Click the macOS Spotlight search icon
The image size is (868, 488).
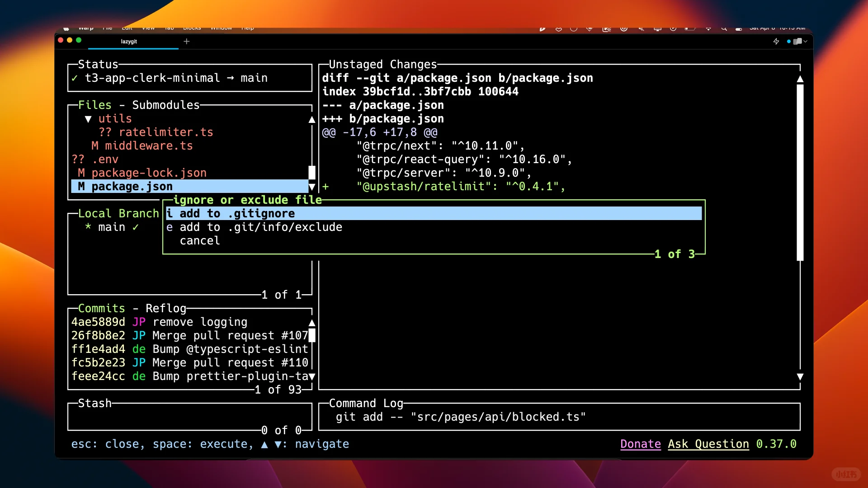point(724,28)
